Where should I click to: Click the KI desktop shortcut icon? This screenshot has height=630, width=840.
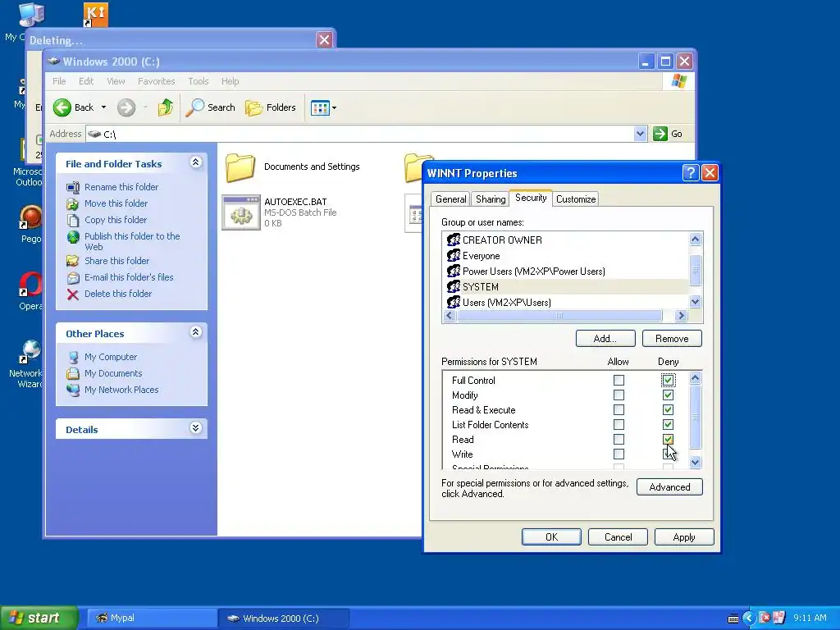96,15
